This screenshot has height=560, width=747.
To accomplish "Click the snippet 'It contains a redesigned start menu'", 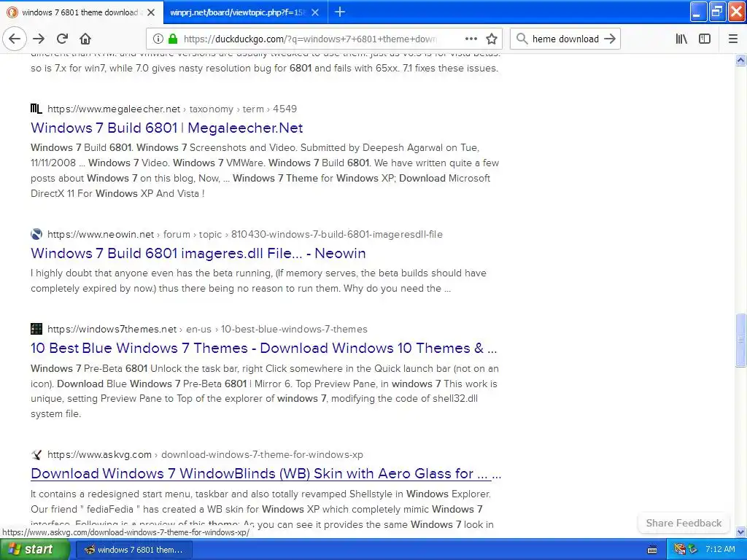I will pyautogui.click(x=262, y=509).
